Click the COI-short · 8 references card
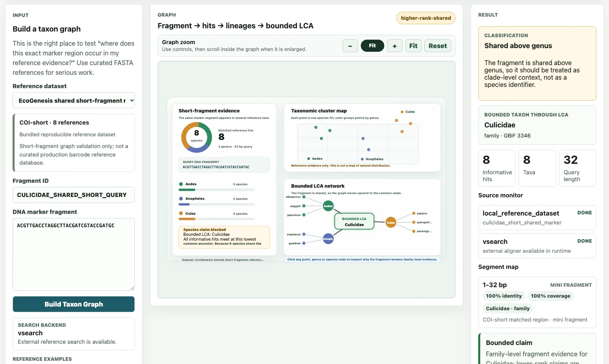Image resolution: width=609 pixels, height=364 pixels. 74,143
